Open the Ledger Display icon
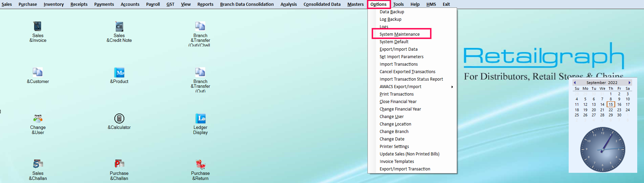644x183 pixels. coord(200,118)
